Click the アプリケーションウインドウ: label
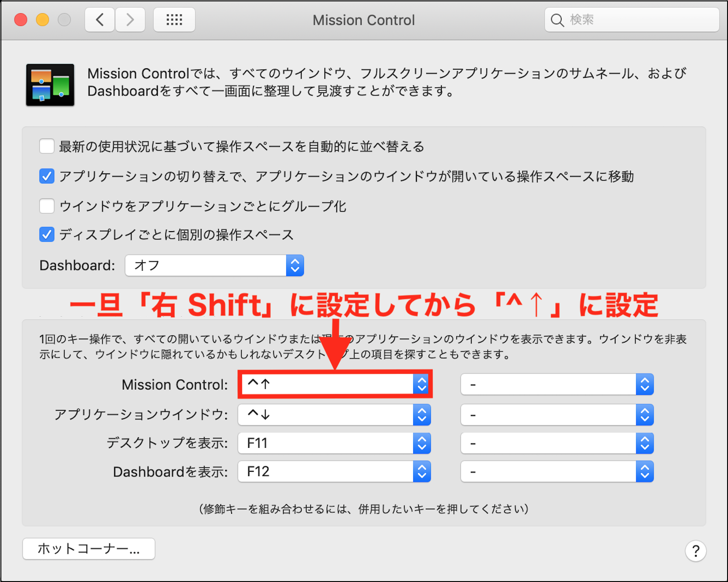 [x=141, y=415]
